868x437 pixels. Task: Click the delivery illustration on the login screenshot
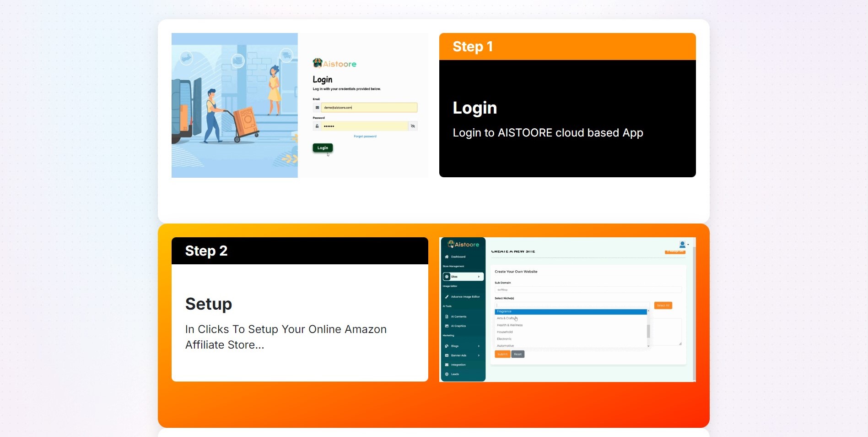pos(235,105)
